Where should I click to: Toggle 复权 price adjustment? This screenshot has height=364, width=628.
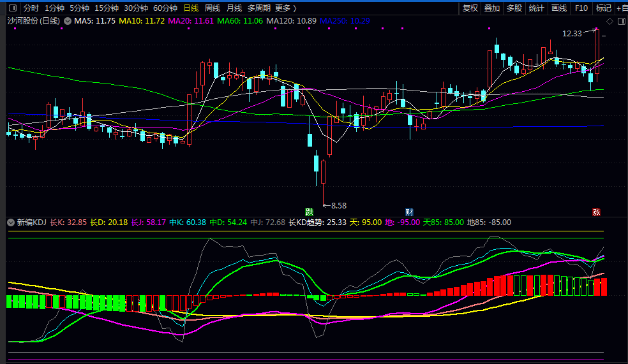[x=470, y=8]
